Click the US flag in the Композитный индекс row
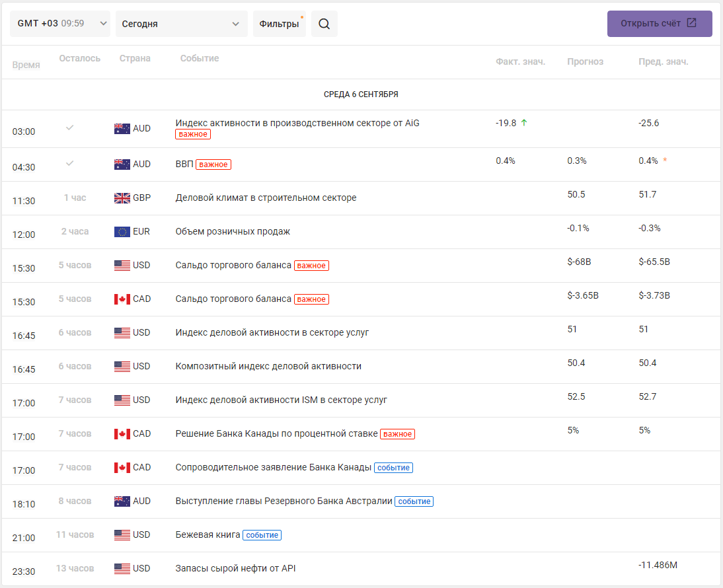 122,367
